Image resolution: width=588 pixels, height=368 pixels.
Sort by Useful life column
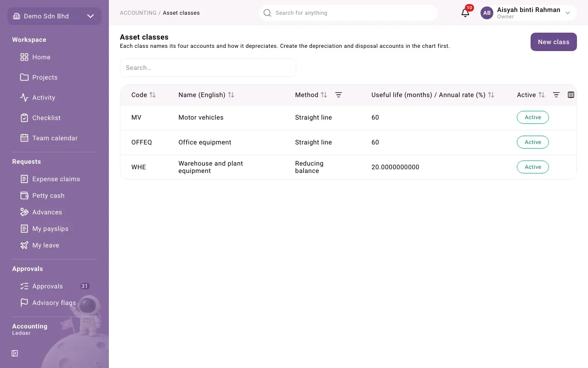pyautogui.click(x=491, y=95)
